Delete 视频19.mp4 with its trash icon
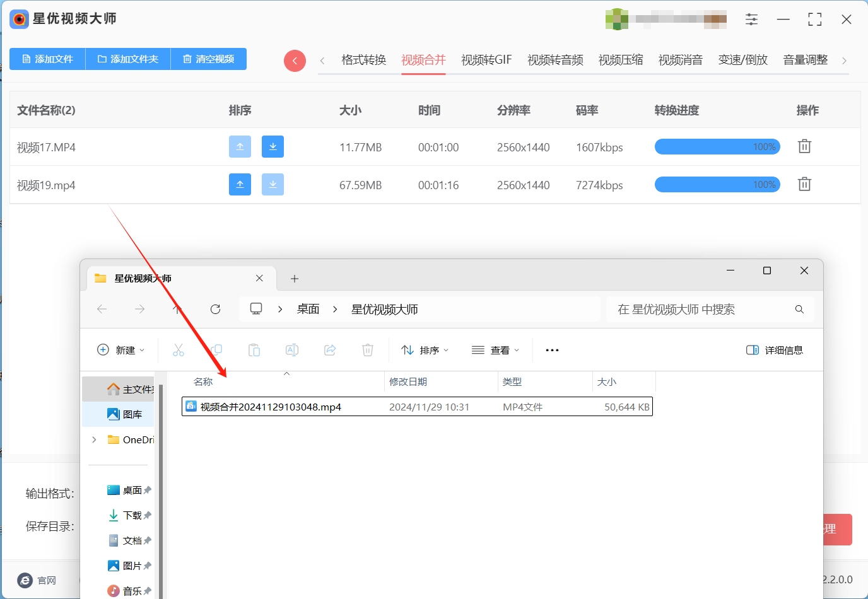The image size is (868, 599). [804, 184]
